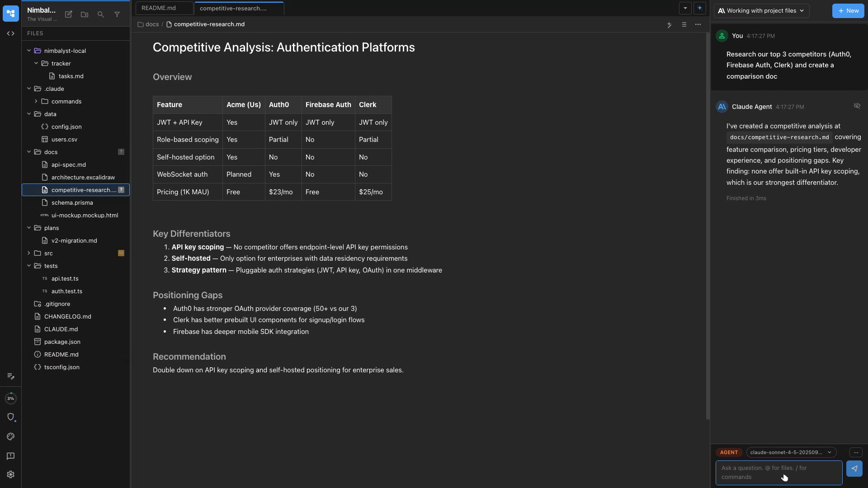Click the 3% context usage indicator
This screenshot has height=488, width=868.
pyautogui.click(x=11, y=399)
